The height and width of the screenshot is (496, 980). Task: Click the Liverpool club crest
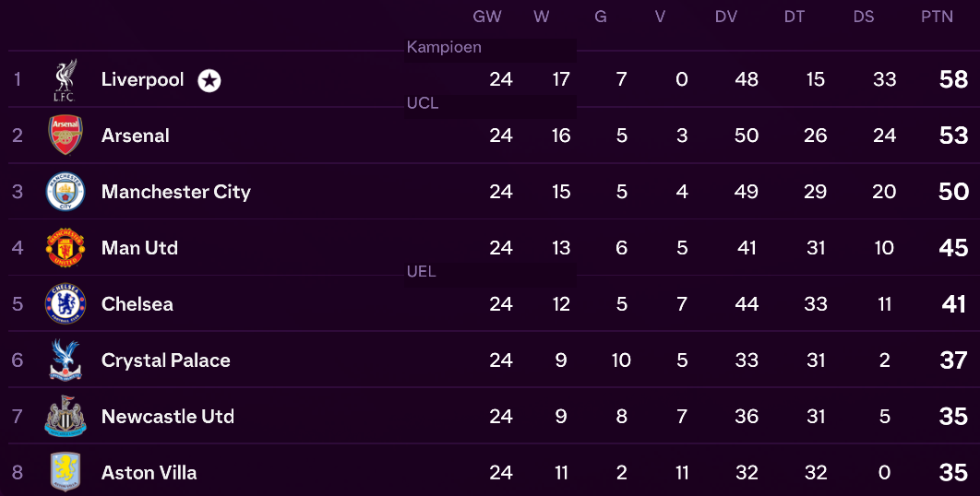coord(65,80)
